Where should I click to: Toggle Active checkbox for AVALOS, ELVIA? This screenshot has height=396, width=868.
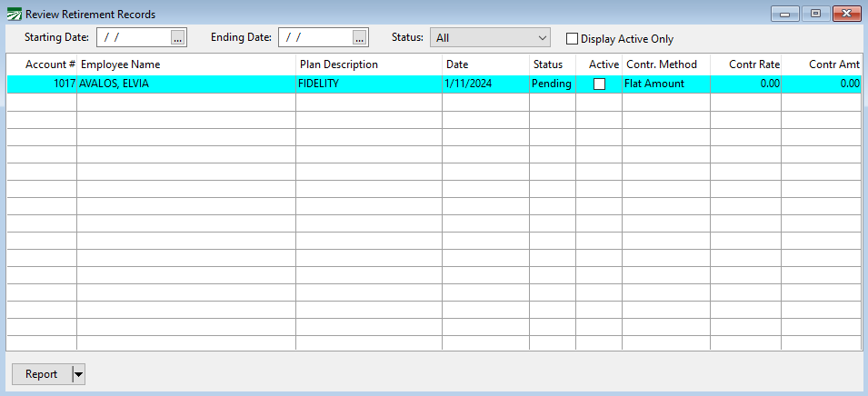coord(599,84)
